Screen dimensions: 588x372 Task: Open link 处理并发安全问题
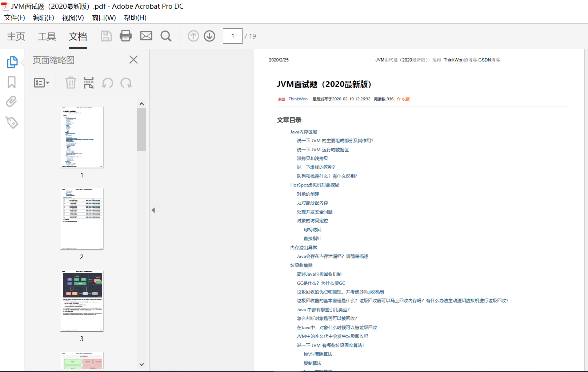point(315,212)
